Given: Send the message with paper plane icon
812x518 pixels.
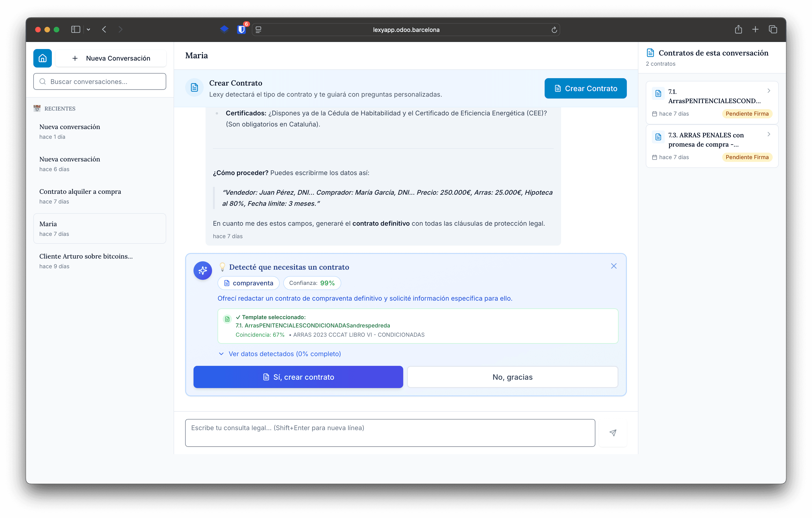Looking at the screenshot, I should point(613,433).
